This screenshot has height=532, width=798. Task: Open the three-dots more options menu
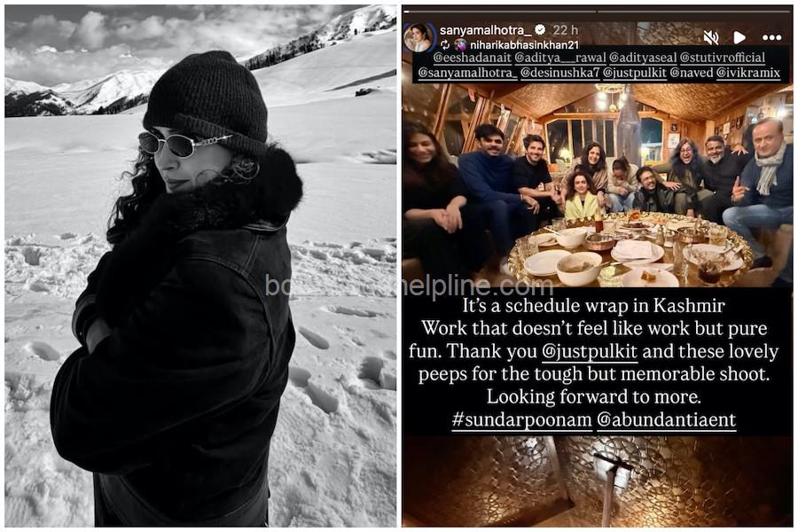771,37
